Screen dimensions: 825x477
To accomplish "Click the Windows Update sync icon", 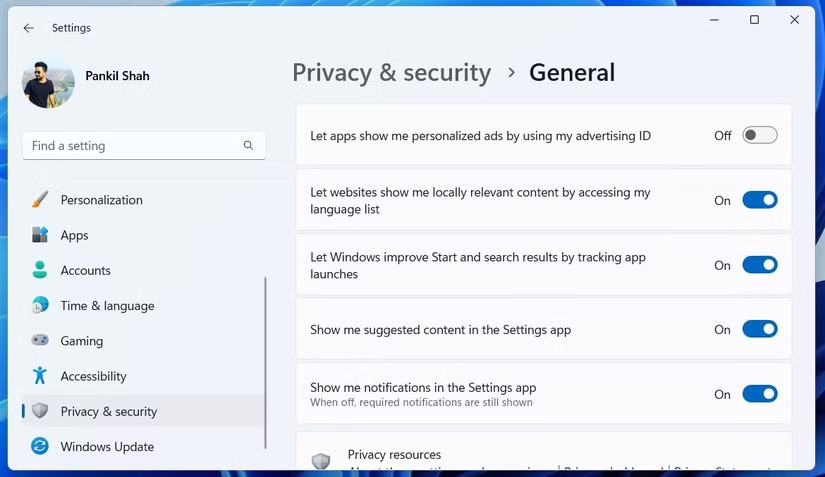I will point(40,446).
